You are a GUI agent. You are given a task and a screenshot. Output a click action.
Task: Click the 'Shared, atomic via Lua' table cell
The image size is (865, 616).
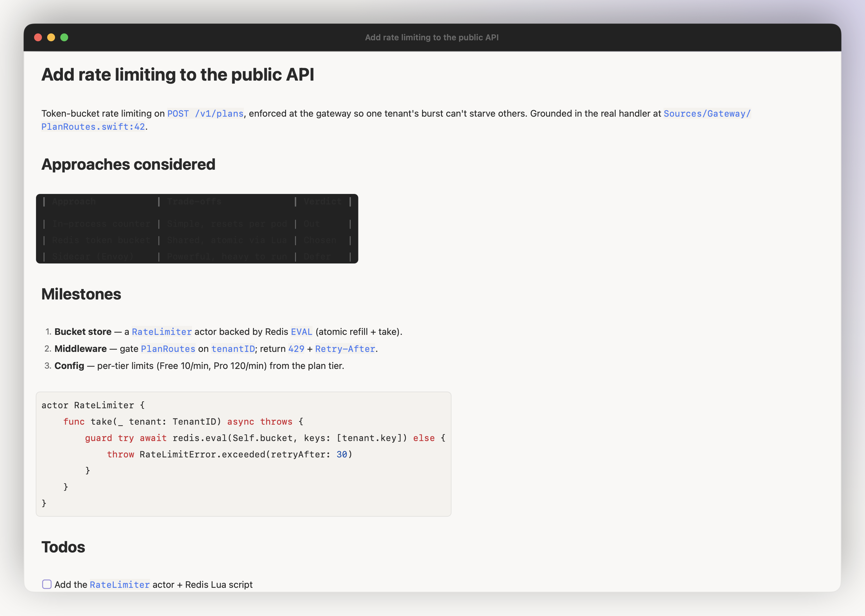[x=227, y=240]
